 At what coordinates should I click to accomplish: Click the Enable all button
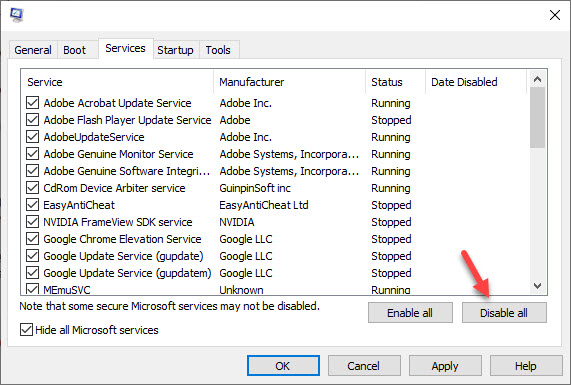(x=410, y=313)
